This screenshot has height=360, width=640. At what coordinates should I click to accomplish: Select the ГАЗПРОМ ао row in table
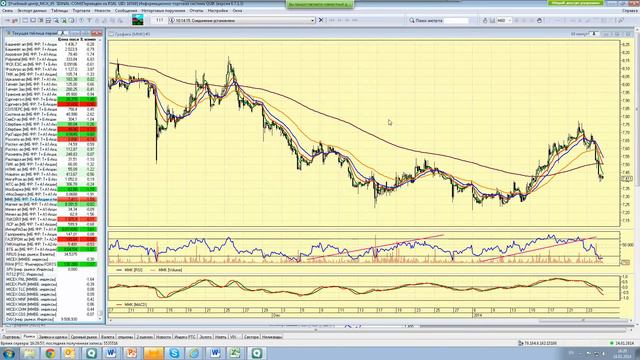[51, 239]
